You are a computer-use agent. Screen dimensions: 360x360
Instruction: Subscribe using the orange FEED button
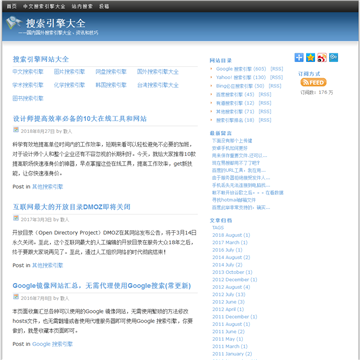[x=313, y=82]
